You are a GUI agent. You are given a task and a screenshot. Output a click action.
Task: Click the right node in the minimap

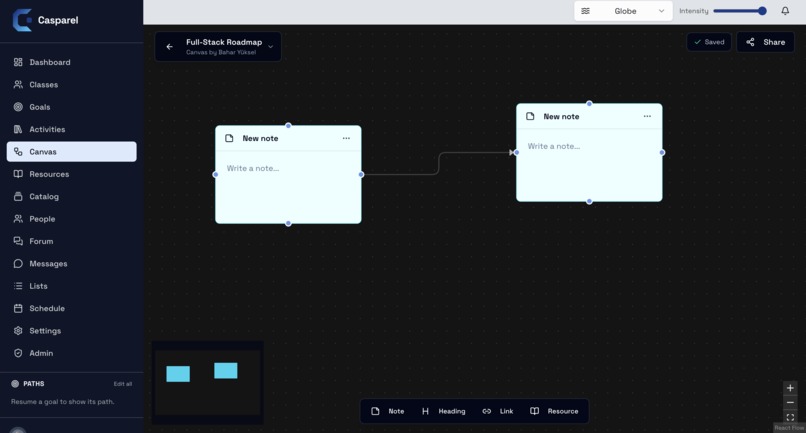point(226,371)
